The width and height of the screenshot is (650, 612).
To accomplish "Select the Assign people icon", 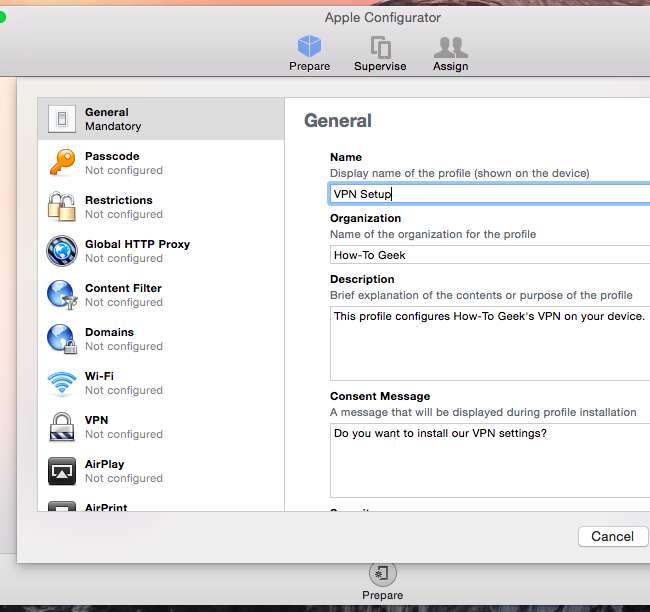I will click(x=450, y=47).
